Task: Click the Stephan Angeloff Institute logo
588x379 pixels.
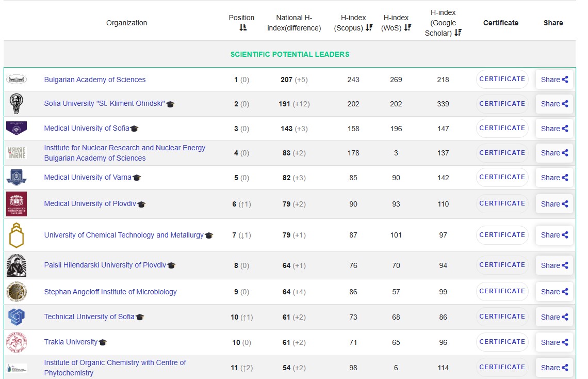Action: click(x=17, y=292)
